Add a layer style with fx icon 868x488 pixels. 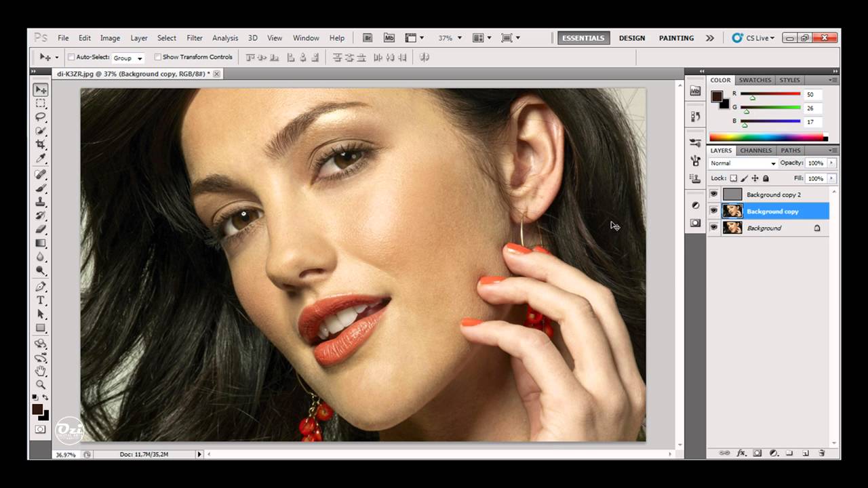point(741,453)
